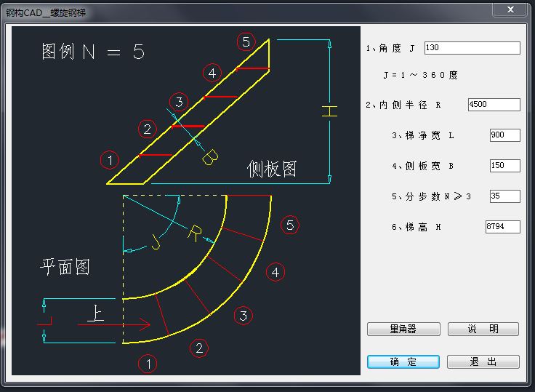Click the 分步数 N field showing 35

[x=505, y=196]
